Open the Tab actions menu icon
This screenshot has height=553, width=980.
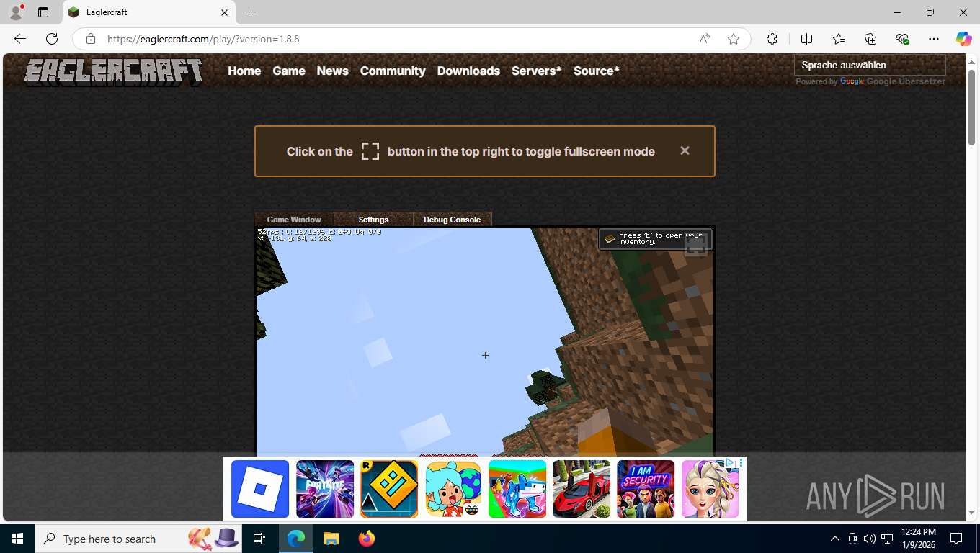pyautogui.click(x=43, y=12)
